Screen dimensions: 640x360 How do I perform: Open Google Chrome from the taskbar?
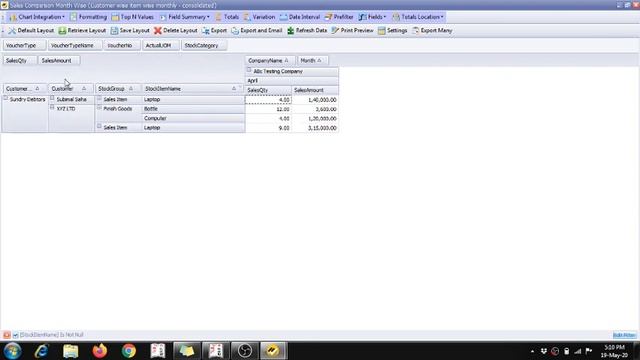pyautogui.click(x=129, y=351)
